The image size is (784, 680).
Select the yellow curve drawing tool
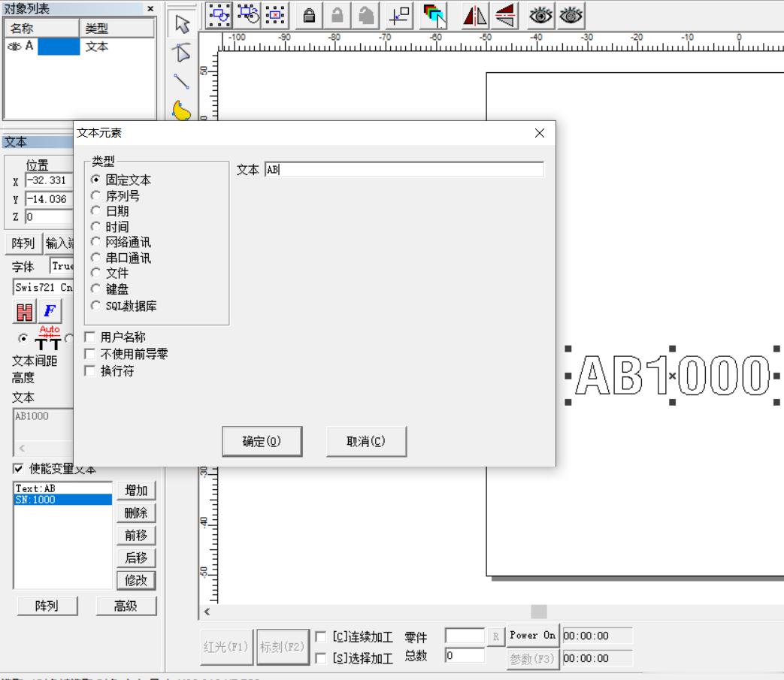(x=182, y=110)
